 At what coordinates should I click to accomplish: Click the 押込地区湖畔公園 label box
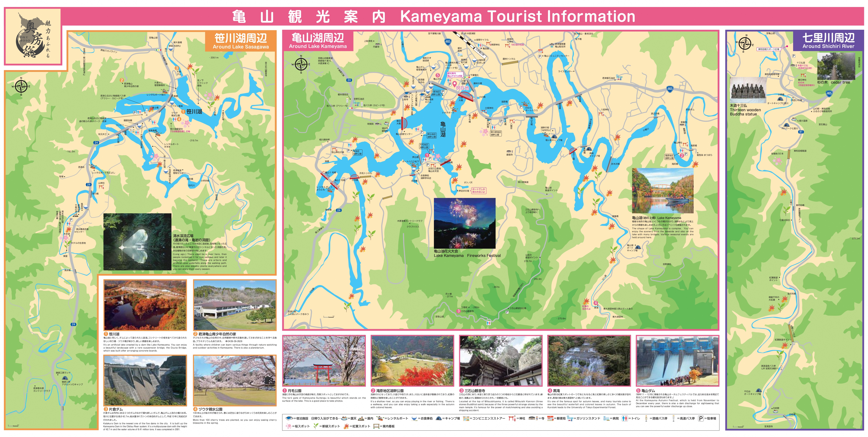(x=432, y=135)
